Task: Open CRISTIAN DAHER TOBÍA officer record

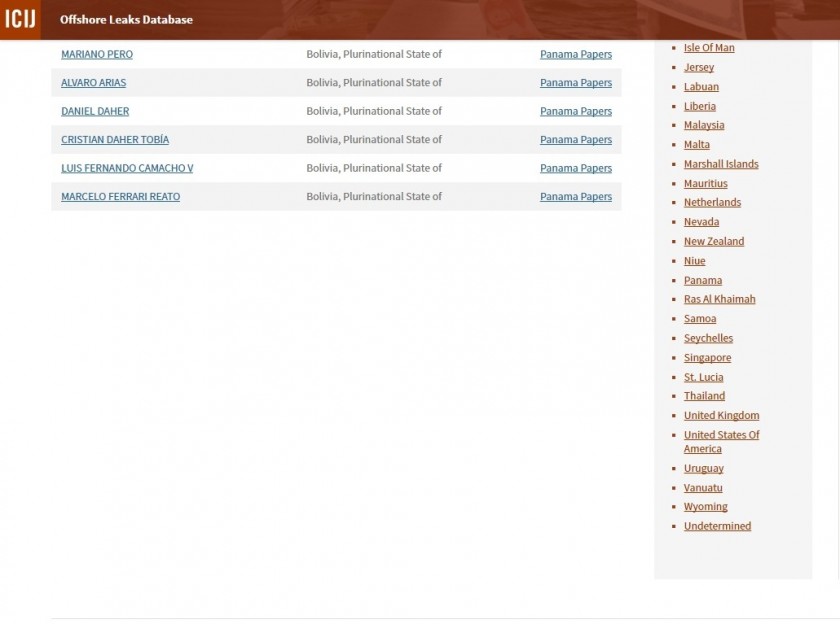Action: pos(115,139)
